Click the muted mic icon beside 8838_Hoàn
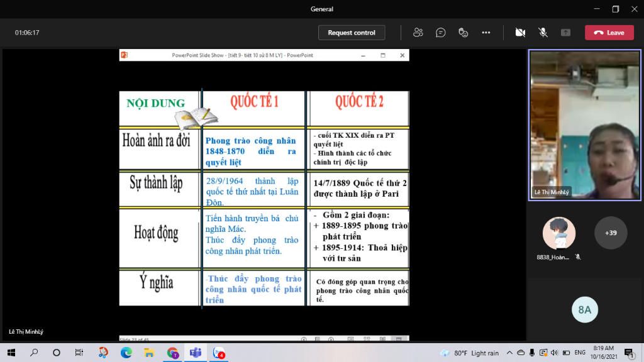Image resolution: width=644 pixels, height=362 pixels. pos(578,257)
